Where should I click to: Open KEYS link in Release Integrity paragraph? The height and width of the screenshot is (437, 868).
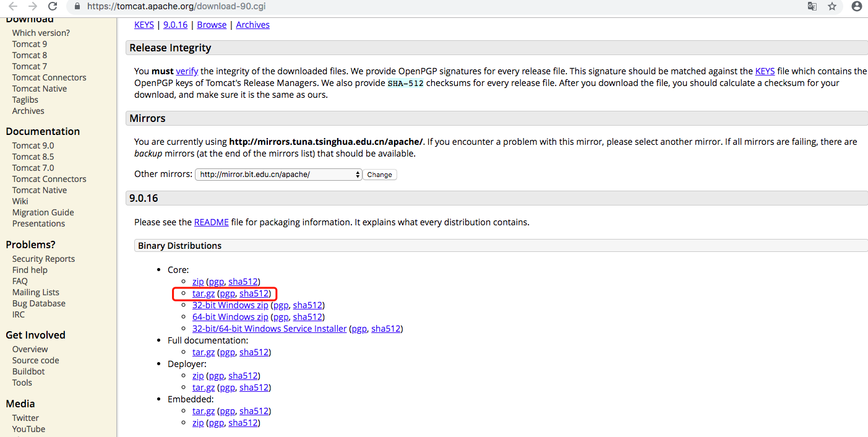765,71
